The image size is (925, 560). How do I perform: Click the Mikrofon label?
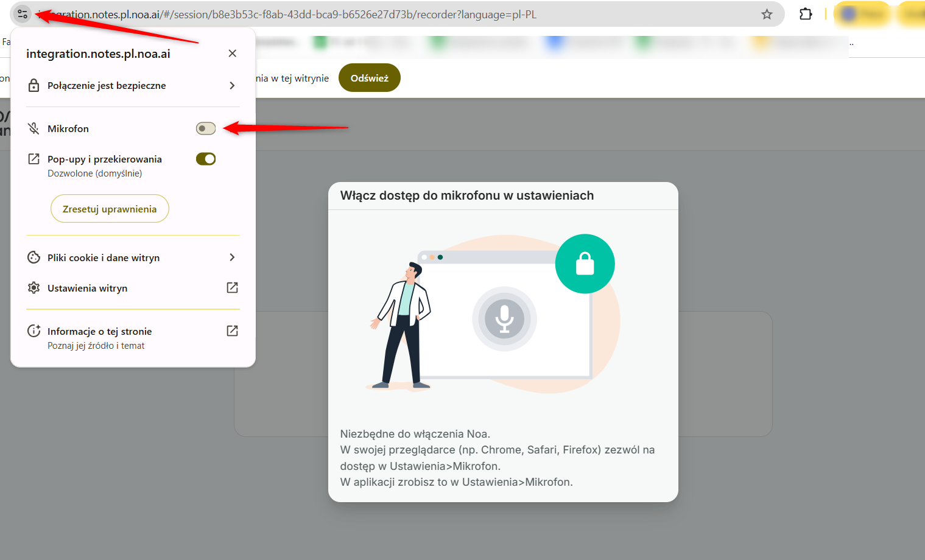(x=68, y=128)
